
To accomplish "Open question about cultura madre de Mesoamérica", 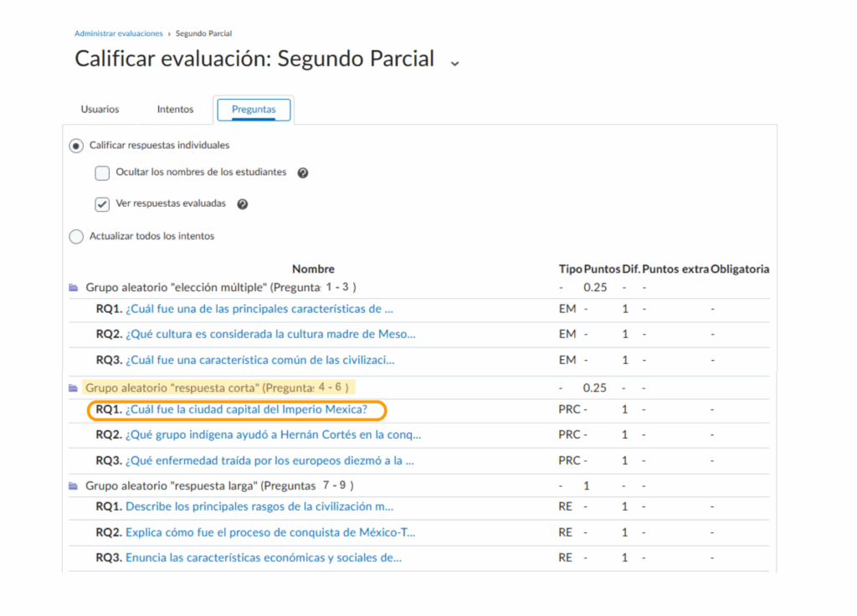I will (270, 334).
